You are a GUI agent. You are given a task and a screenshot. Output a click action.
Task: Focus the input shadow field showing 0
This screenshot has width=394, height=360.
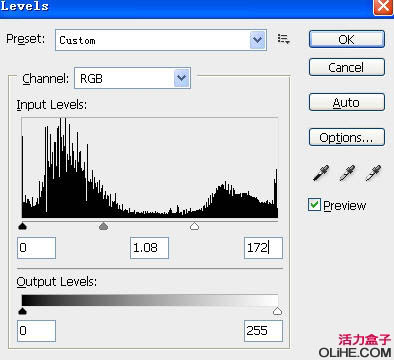(x=36, y=248)
